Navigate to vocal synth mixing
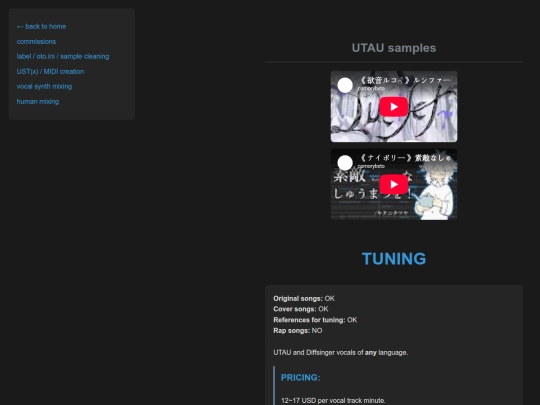The height and width of the screenshot is (405, 540). coord(44,86)
